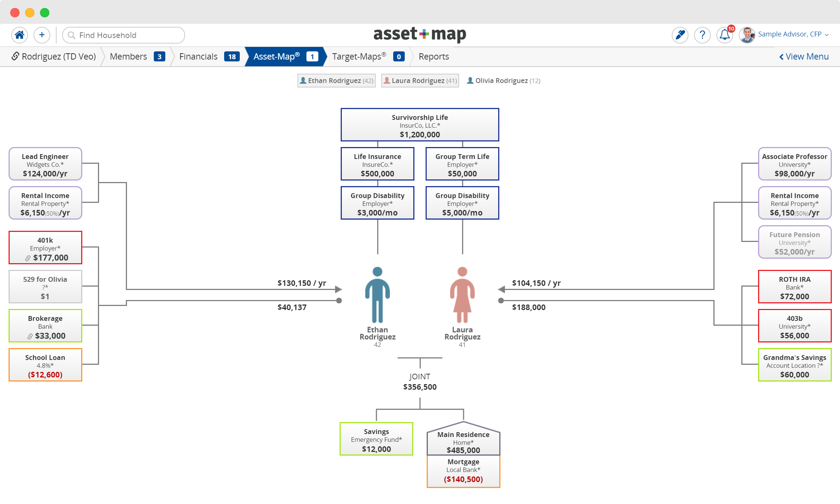This screenshot has width=840, height=504.
Task: Click the Home icon button
Action: click(x=19, y=35)
